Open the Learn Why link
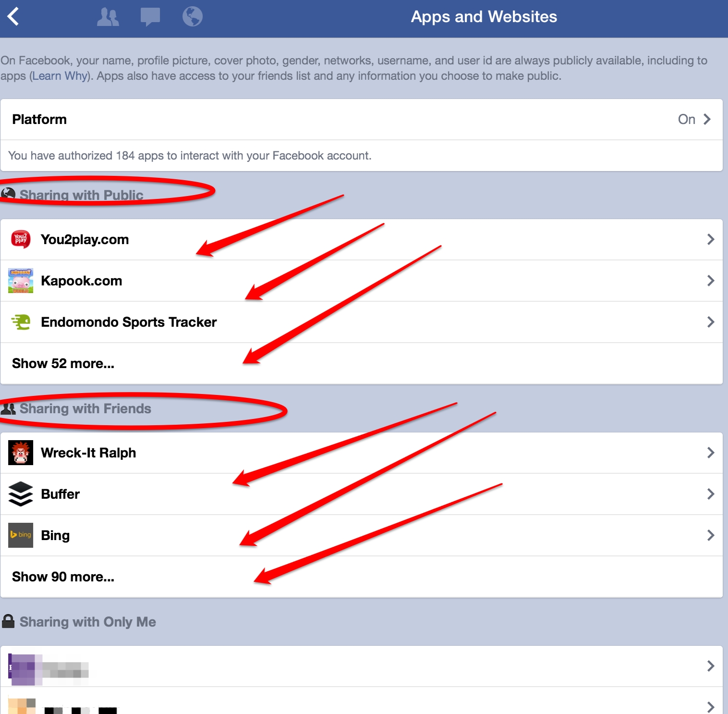Viewport: 728px width, 714px height. (60, 76)
